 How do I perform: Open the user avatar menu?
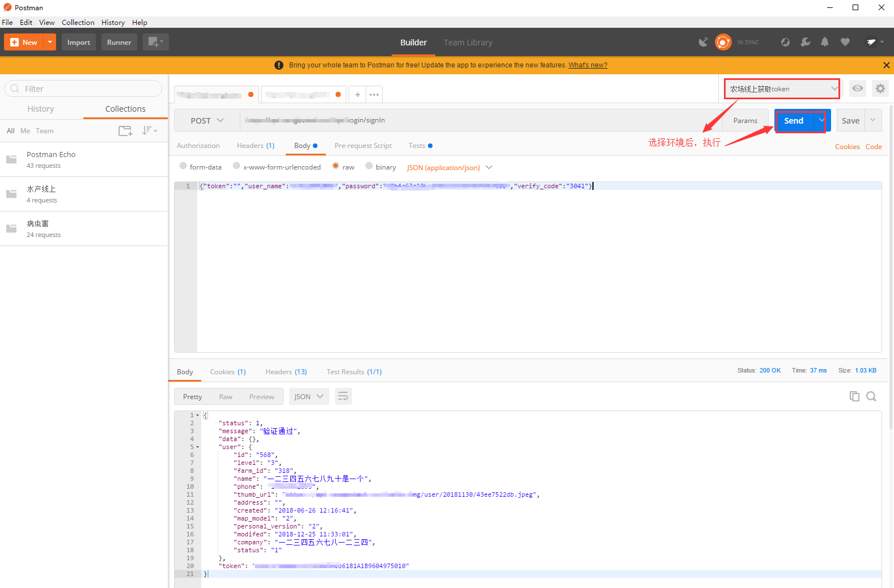874,42
